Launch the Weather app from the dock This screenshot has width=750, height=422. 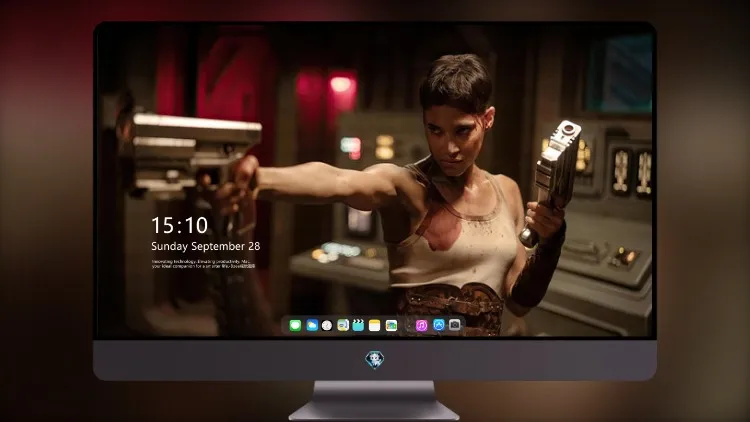pyautogui.click(x=312, y=325)
